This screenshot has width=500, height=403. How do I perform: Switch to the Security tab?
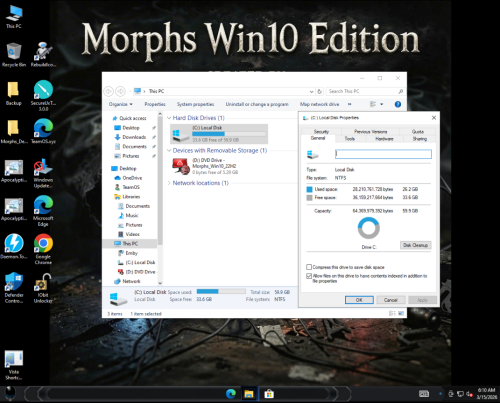click(321, 132)
